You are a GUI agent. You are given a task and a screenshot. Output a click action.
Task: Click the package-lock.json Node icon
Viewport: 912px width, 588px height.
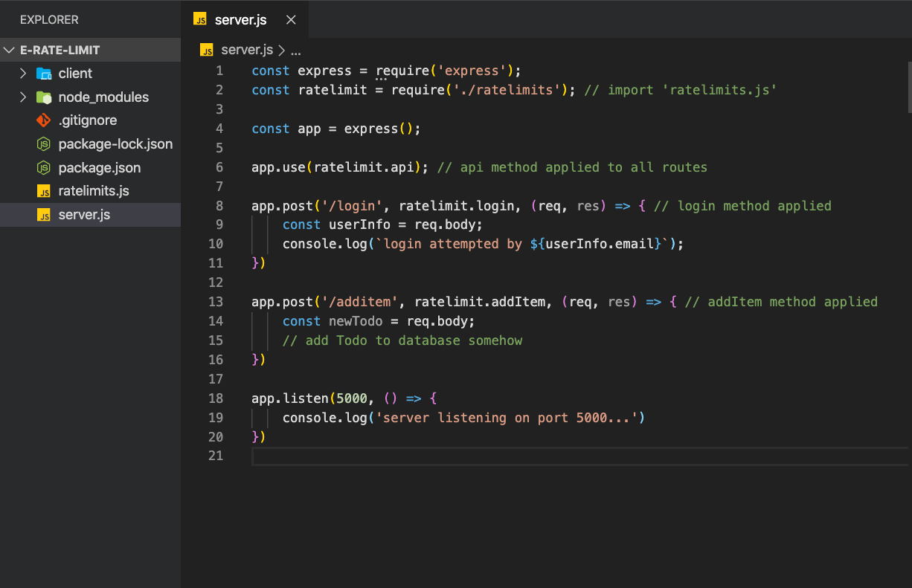click(x=44, y=144)
